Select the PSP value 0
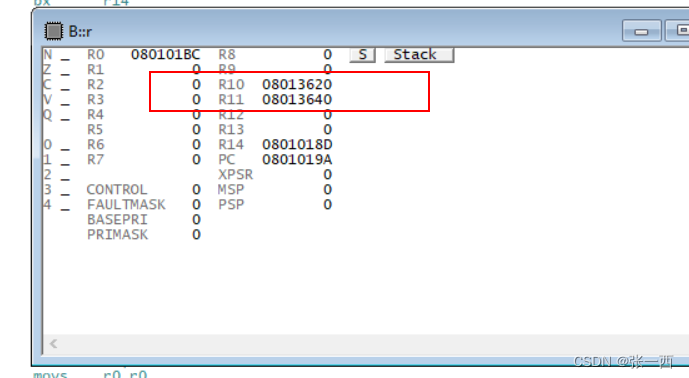689x378 pixels. pyautogui.click(x=327, y=204)
